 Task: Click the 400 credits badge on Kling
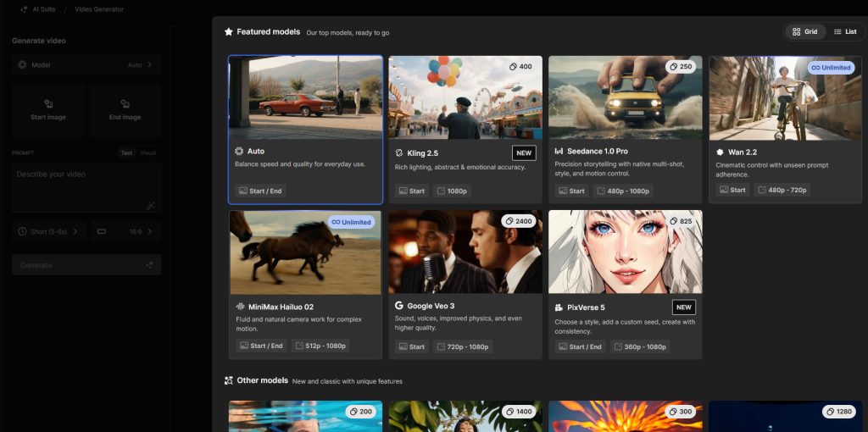(x=520, y=66)
